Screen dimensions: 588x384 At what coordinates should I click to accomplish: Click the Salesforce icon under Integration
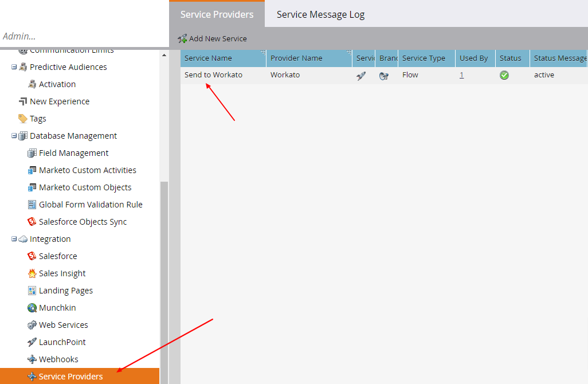click(x=32, y=256)
